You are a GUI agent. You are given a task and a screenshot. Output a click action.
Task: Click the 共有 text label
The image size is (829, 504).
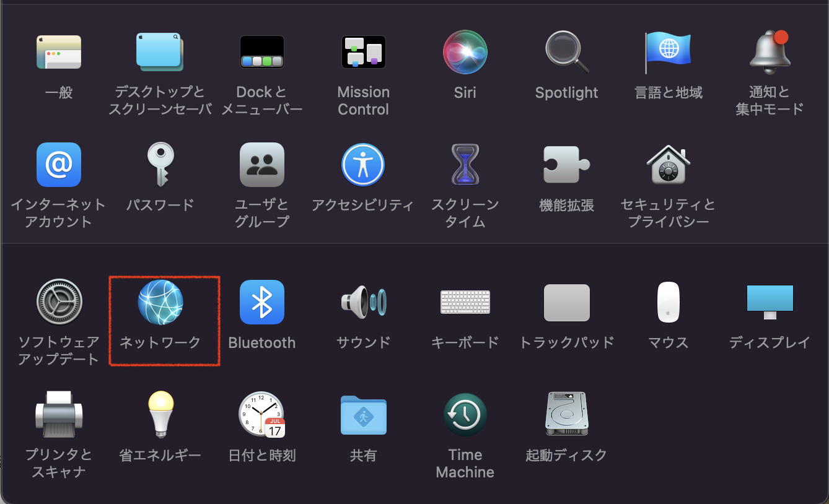tap(364, 455)
